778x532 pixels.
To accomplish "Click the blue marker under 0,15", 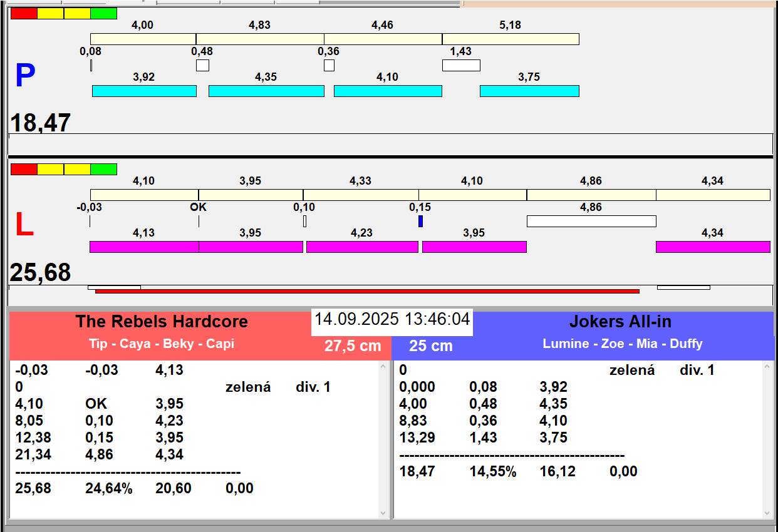I will point(420,221).
